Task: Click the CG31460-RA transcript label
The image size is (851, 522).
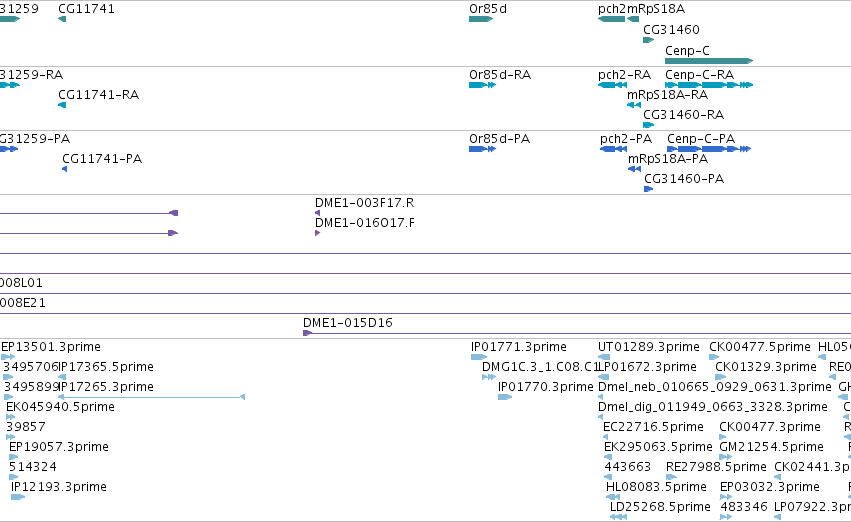Action: tap(684, 114)
